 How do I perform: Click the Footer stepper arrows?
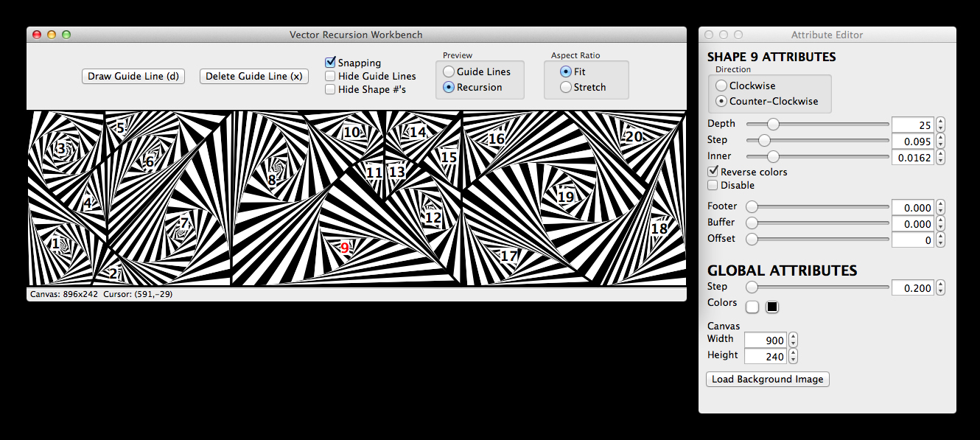pyautogui.click(x=940, y=208)
